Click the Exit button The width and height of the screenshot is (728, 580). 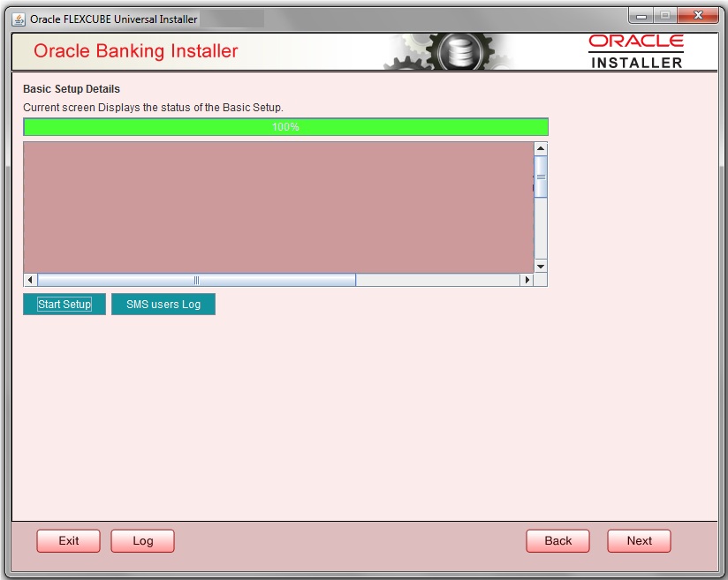[68, 540]
